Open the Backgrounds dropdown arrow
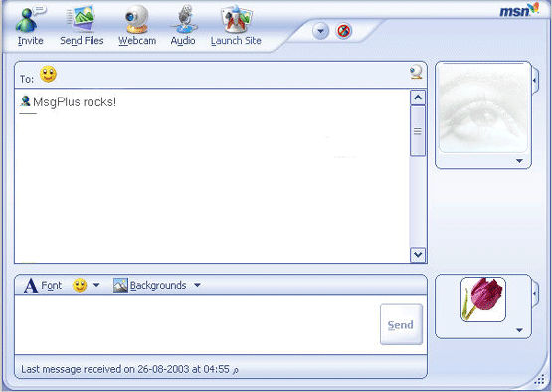 (x=197, y=285)
